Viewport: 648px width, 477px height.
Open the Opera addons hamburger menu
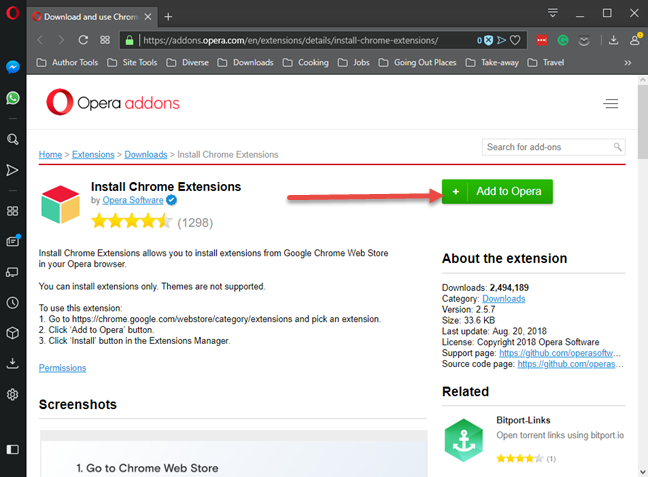click(x=611, y=103)
